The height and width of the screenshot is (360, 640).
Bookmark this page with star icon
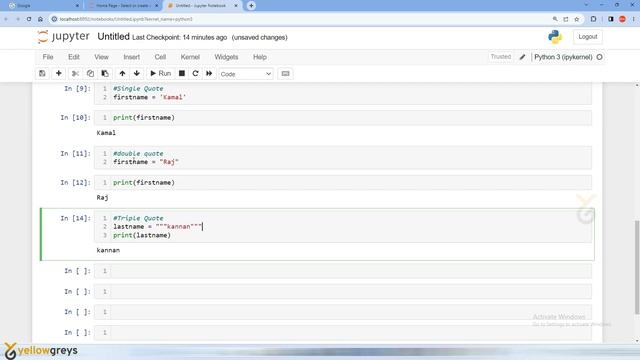pyautogui.click(x=577, y=19)
